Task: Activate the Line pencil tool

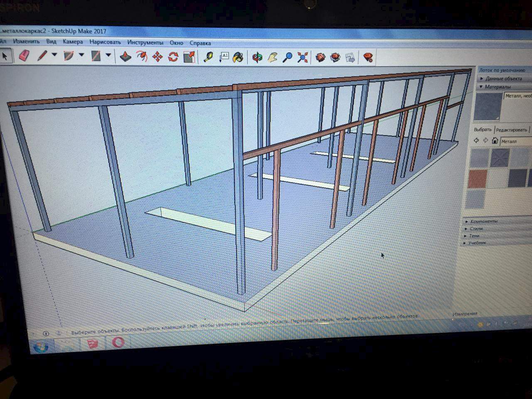Action: 42,56
